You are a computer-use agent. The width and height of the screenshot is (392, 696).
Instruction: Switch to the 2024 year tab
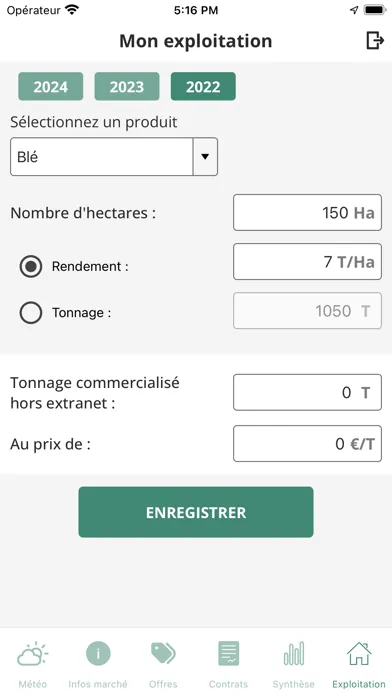point(51,87)
